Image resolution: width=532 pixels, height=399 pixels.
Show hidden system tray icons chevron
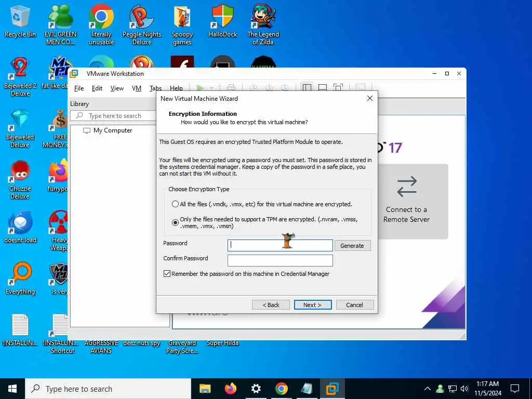click(x=428, y=389)
